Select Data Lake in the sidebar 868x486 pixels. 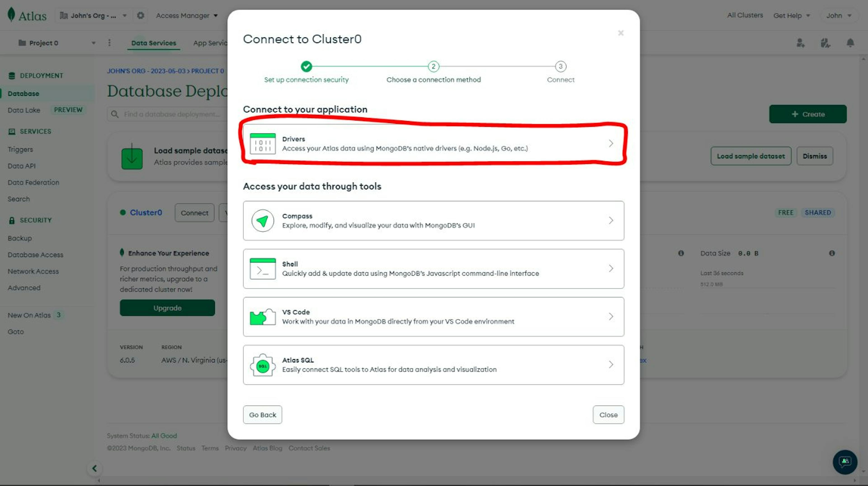pos(24,110)
